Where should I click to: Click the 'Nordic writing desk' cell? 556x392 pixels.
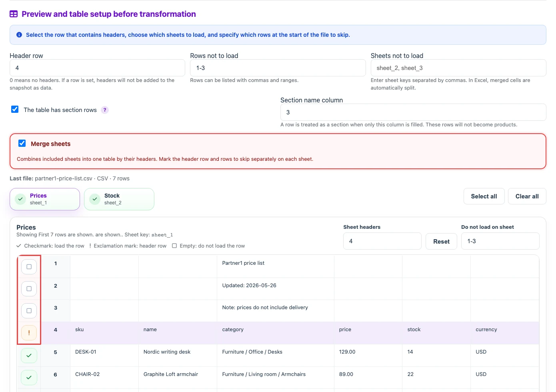[178, 355]
